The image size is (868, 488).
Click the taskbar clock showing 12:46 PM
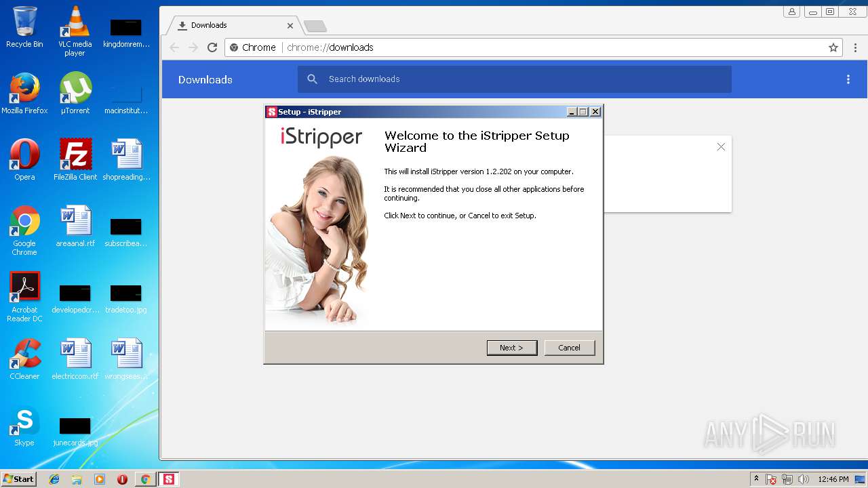tap(833, 479)
